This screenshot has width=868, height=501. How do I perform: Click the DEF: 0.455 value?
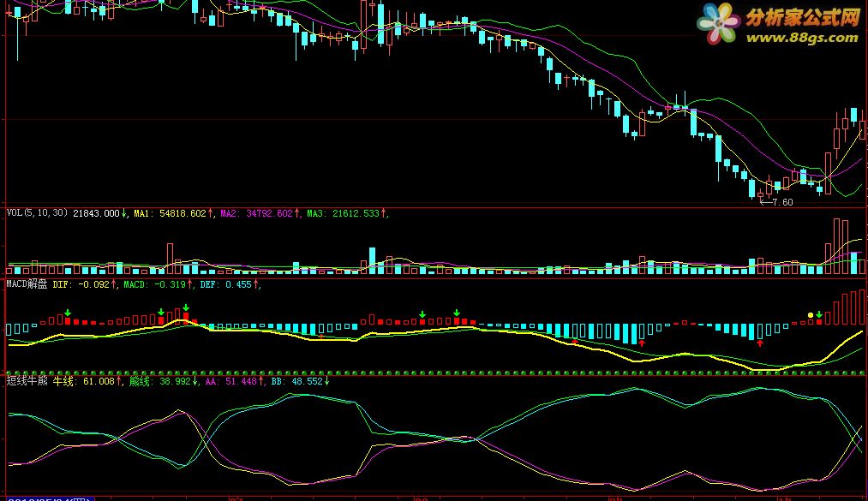tap(225, 285)
